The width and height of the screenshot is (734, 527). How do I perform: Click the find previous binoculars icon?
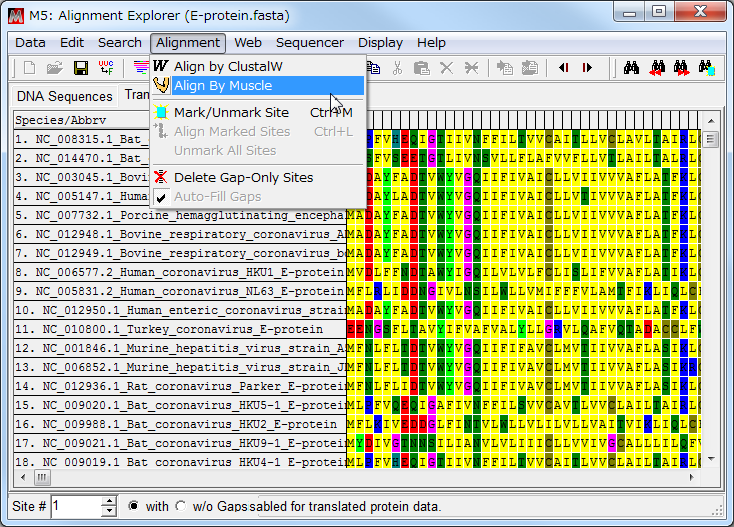pyautogui.click(x=657, y=68)
